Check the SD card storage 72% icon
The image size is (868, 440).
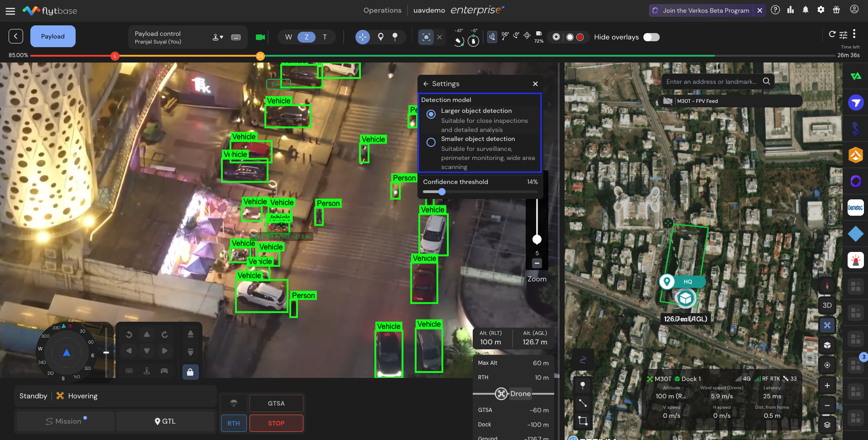coord(539,37)
